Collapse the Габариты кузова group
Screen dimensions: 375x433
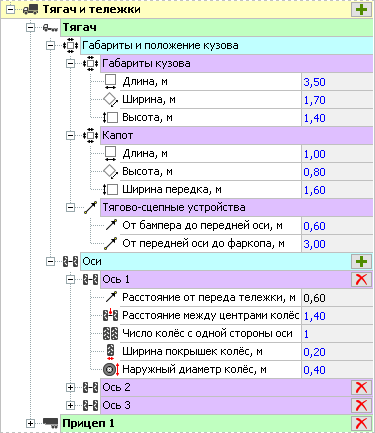(x=70, y=63)
